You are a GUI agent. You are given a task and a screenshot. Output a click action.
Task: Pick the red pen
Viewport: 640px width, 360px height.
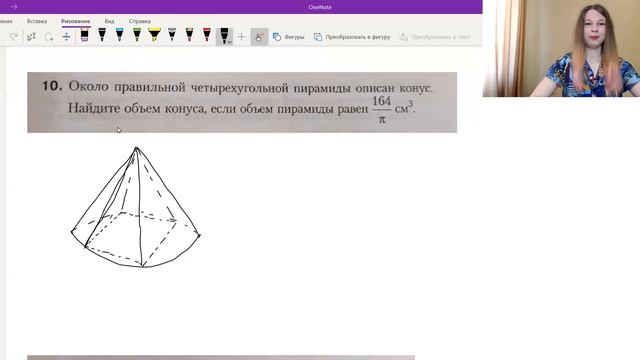(207, 35)
